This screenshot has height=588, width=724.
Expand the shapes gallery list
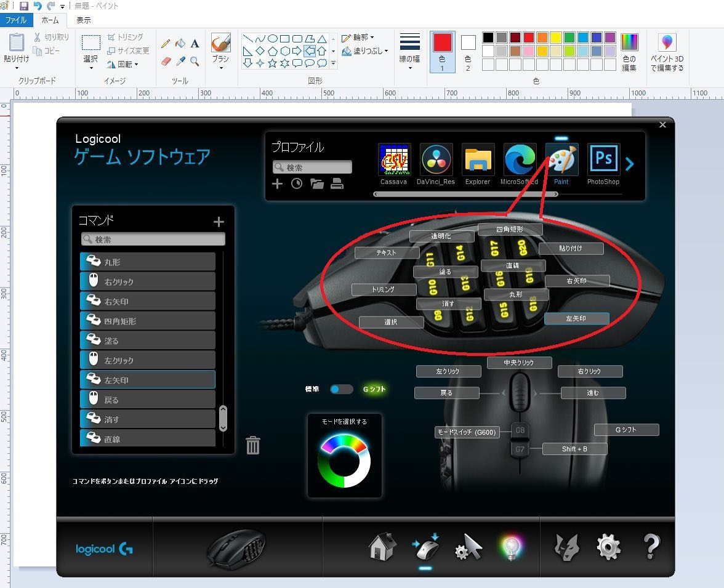pos(334,63)
